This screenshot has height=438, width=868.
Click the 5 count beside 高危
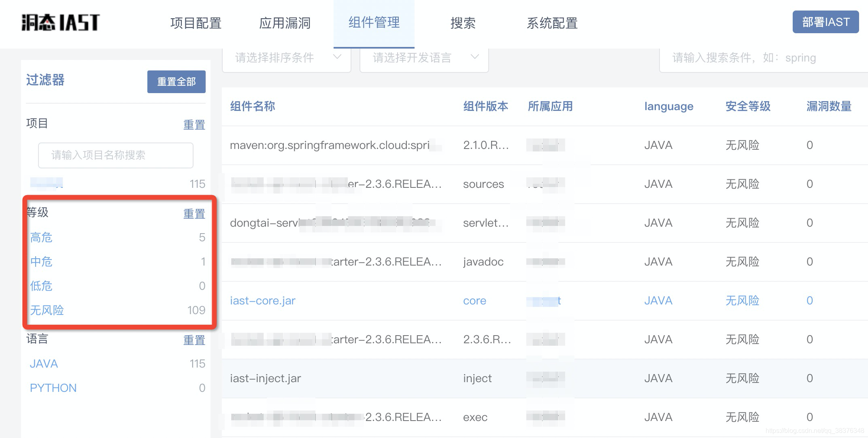(202, 237)
